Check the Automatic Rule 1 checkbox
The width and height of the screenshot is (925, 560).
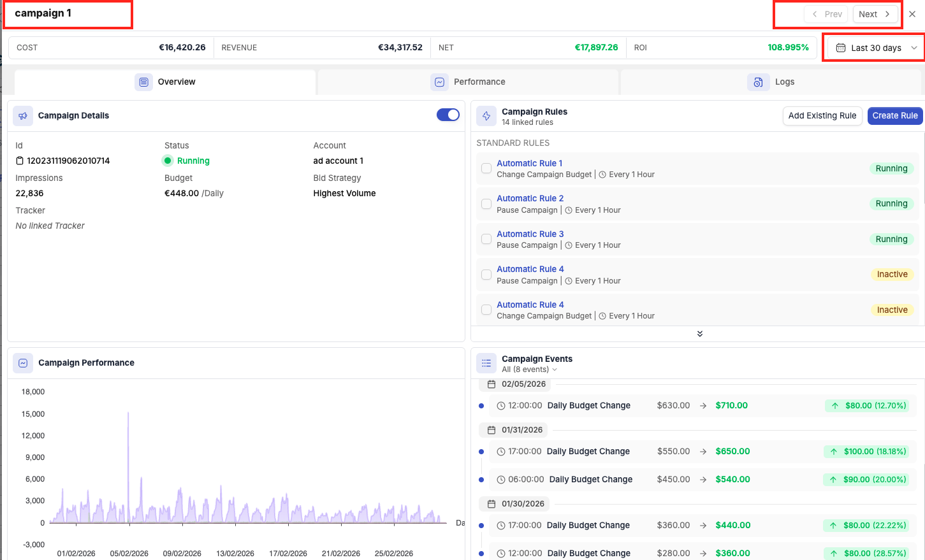pos(486,169)
